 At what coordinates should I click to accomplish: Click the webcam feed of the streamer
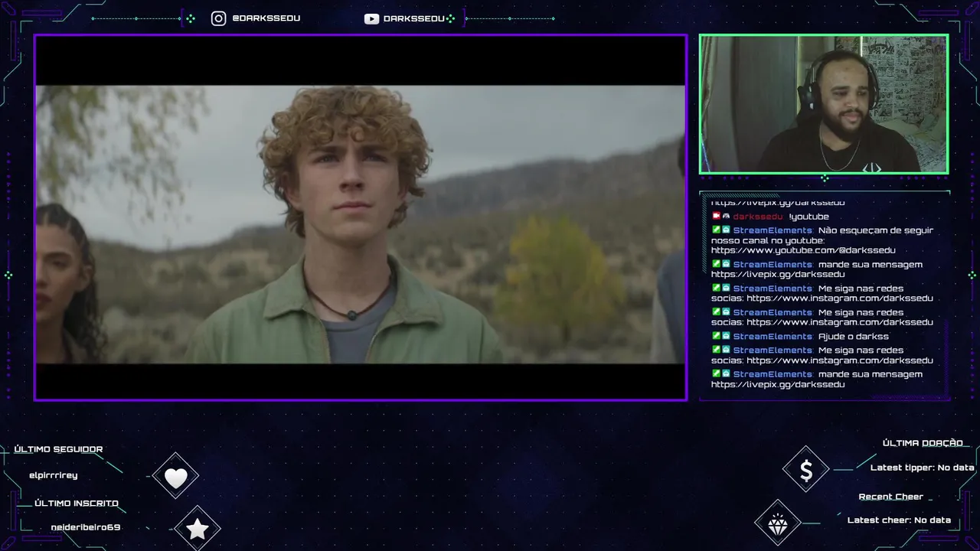point(824,104)
